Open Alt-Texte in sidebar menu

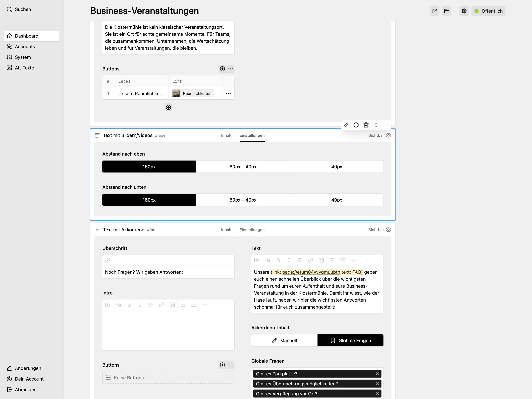32,68
